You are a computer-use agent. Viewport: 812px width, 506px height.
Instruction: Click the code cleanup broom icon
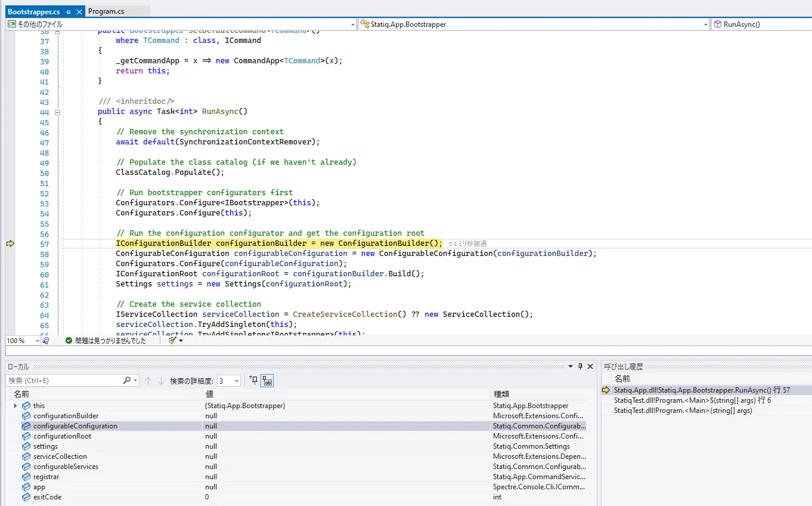coord(172,340)
